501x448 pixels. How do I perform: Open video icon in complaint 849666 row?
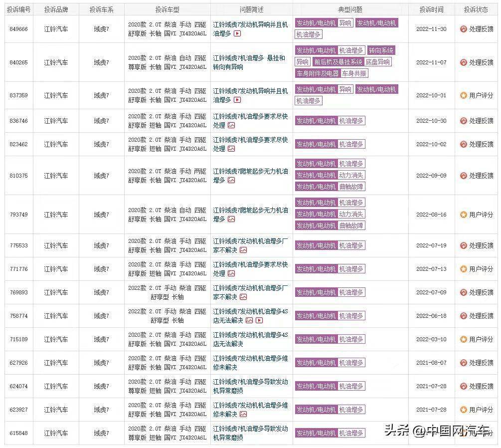pos(237,33)
